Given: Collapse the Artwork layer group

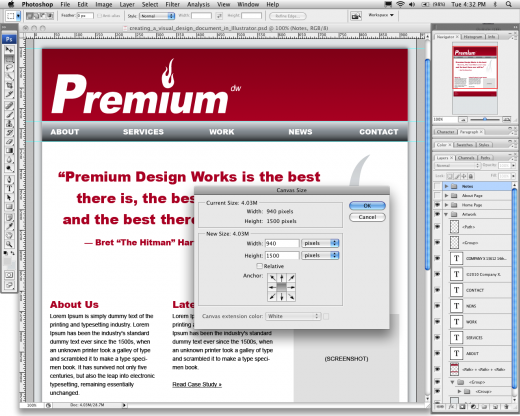Looking at the screenshot, I should pyautogui.click(x=446, y=214).
